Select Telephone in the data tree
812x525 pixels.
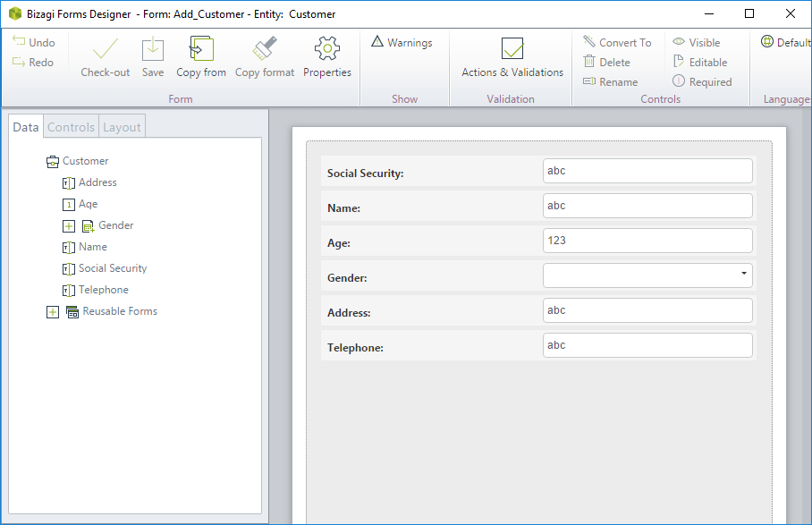[104, 290]
